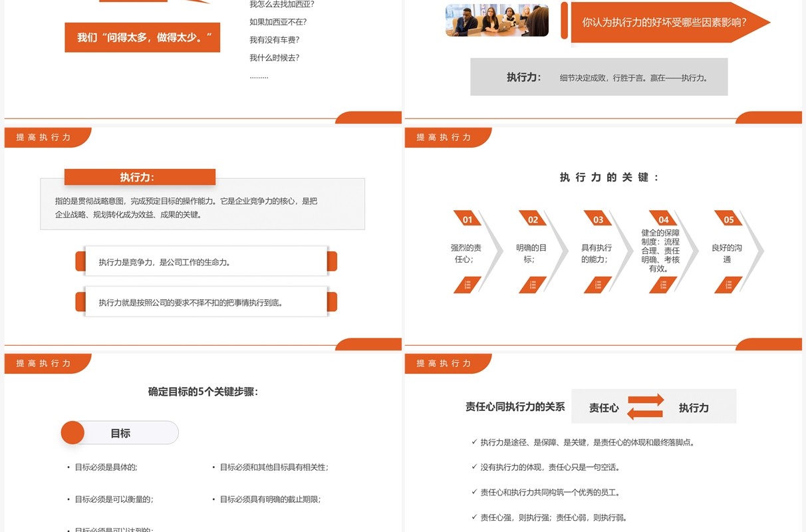The image size is (806, 532).
Task: Select the box 执行力就是按照公司的要求不择不扣的把事情执行到底。
Action: point(206,303)
